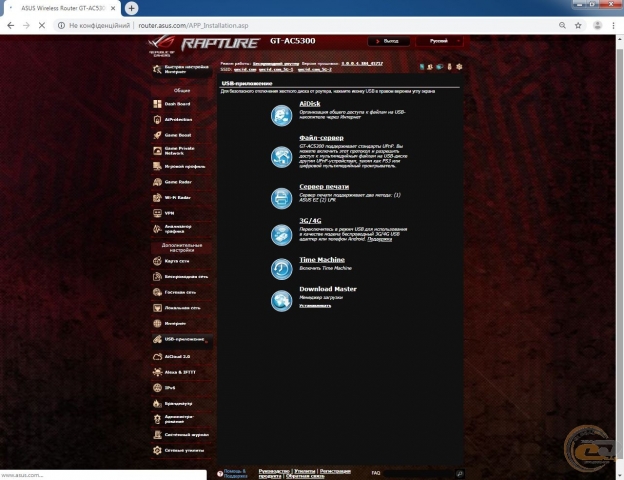Open Гостевая сеть in the sidebar
This screenshot has height=480, width=624.
pos(181,292)
